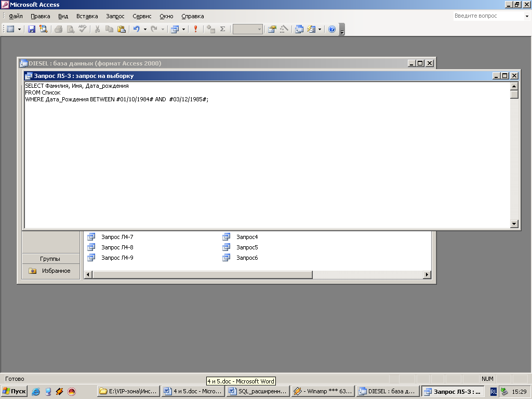
Task: Select Запрос4 in database window
Action: (x=247, y=237)
